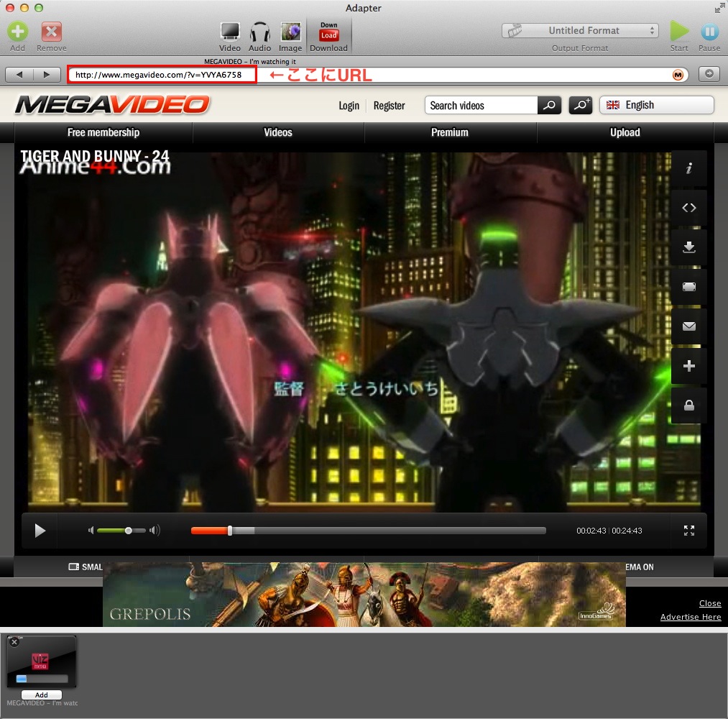
Task: Open the embed code icon
Action: [x=688, y=208]
